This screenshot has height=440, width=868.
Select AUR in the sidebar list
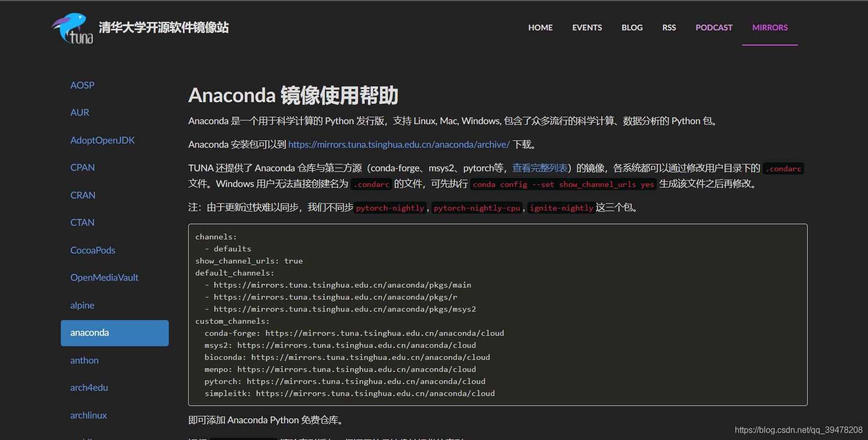[x=80, y=113]
